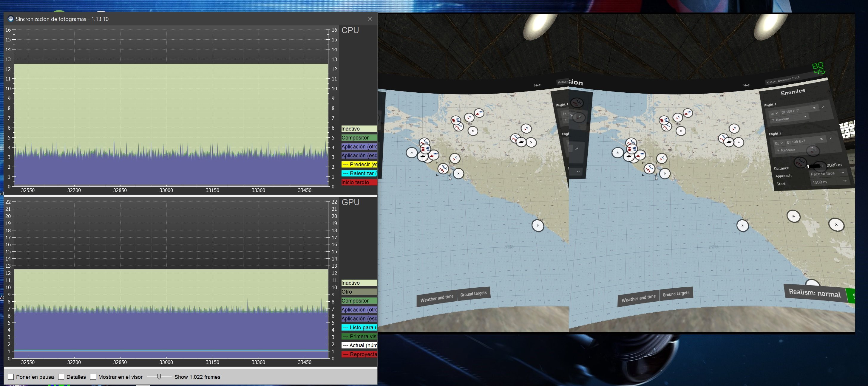Screen dimensions: 868x386
Task: Click Flight 1 double-chevron aircraft selector
Action: point(814,108)
